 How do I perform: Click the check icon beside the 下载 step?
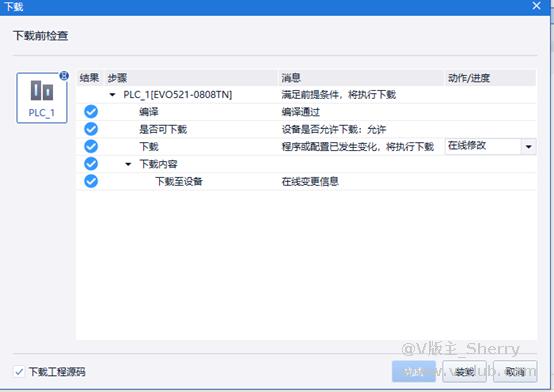[x=91, y=146]
